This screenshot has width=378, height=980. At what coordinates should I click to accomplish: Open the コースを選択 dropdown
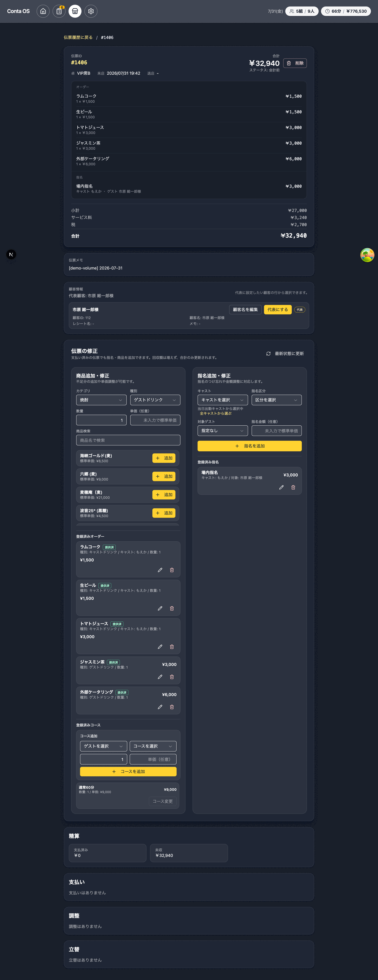tap(153, 746)
